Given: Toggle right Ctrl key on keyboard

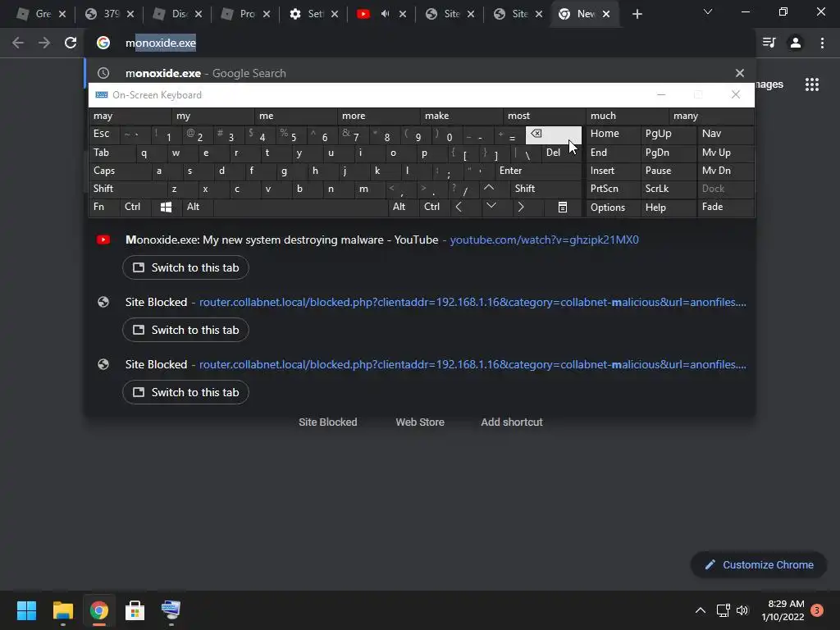Looking at the screenshot, I should 434,207.
